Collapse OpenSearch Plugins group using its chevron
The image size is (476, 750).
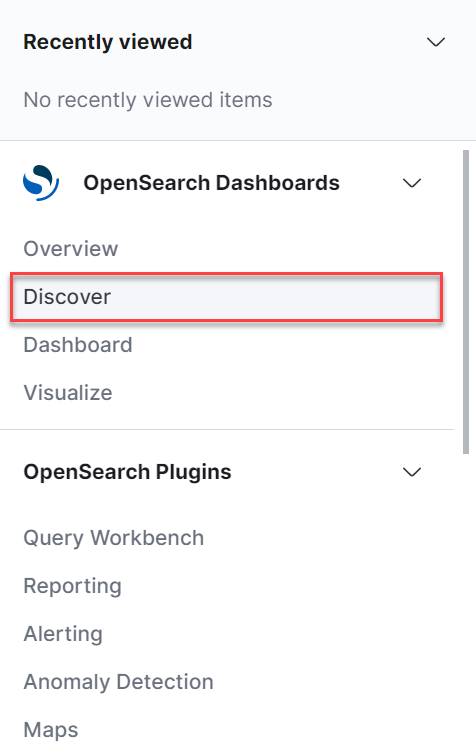(x=412, y=472)
